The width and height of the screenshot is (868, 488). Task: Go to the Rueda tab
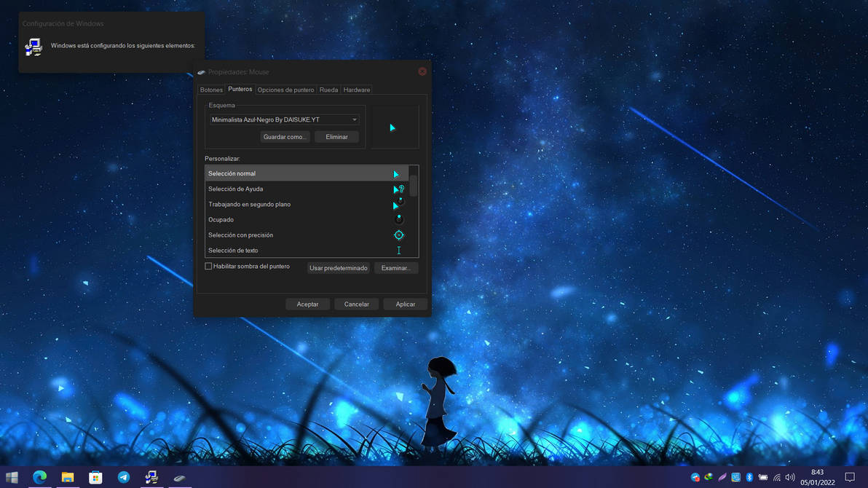coord(328,90)
